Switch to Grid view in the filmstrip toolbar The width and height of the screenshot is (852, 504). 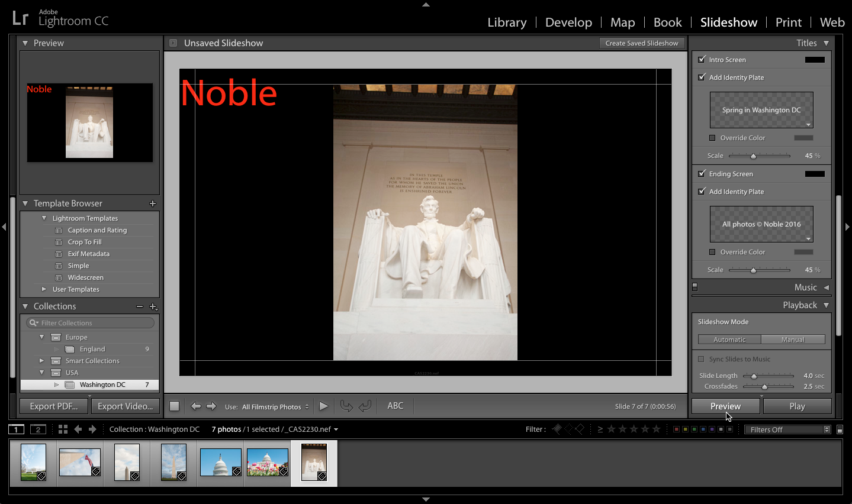click(63, 429)
